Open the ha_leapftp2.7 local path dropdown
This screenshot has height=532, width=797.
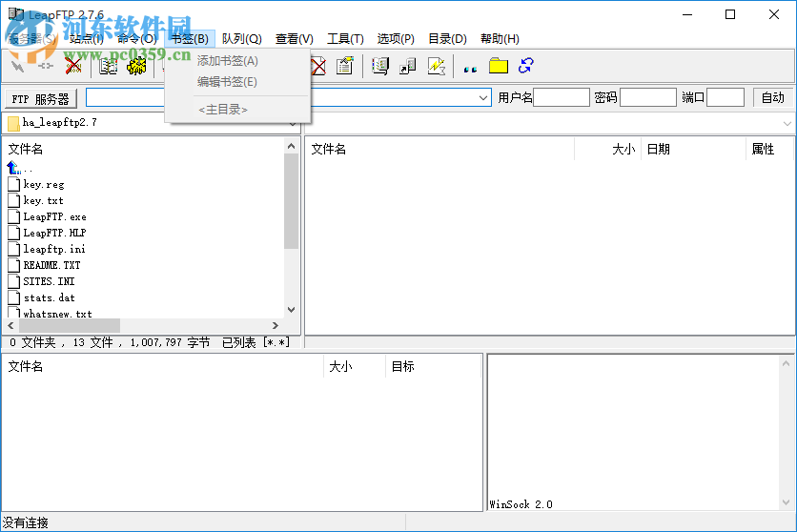(293, 125)
